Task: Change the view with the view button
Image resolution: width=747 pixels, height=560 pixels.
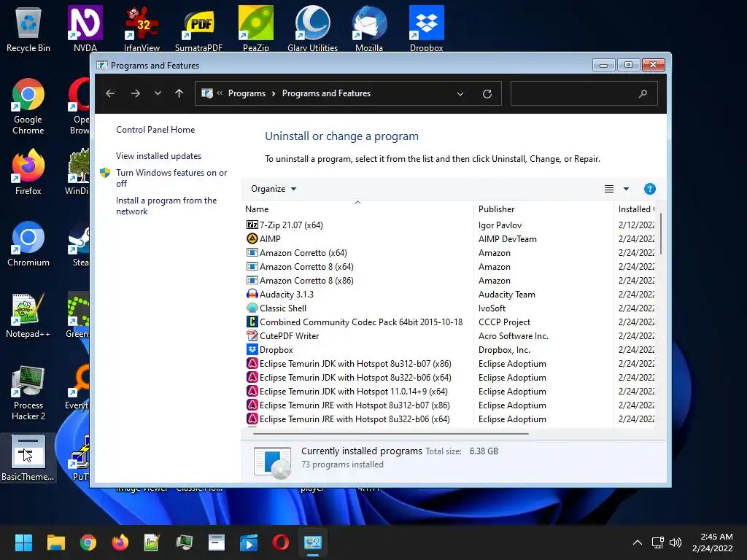Action: pos(609,189)
